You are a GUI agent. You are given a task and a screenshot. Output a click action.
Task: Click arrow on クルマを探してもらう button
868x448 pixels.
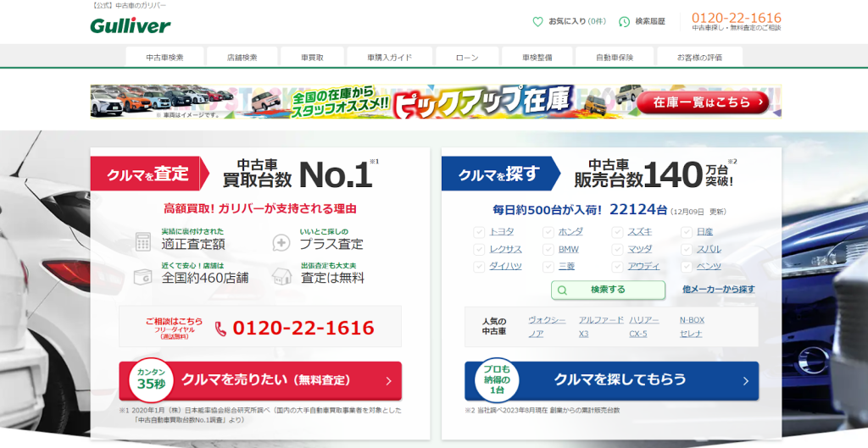(x=745, y=381)
